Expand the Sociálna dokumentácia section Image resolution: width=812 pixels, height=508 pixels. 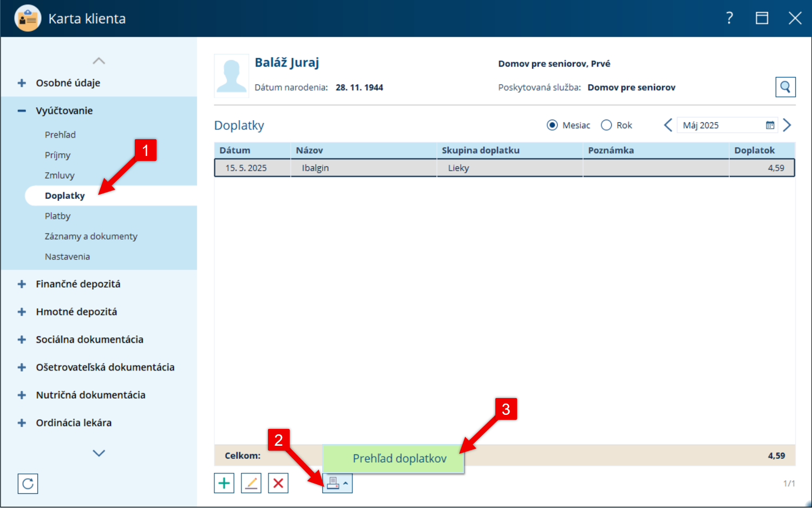click(22, 340)
